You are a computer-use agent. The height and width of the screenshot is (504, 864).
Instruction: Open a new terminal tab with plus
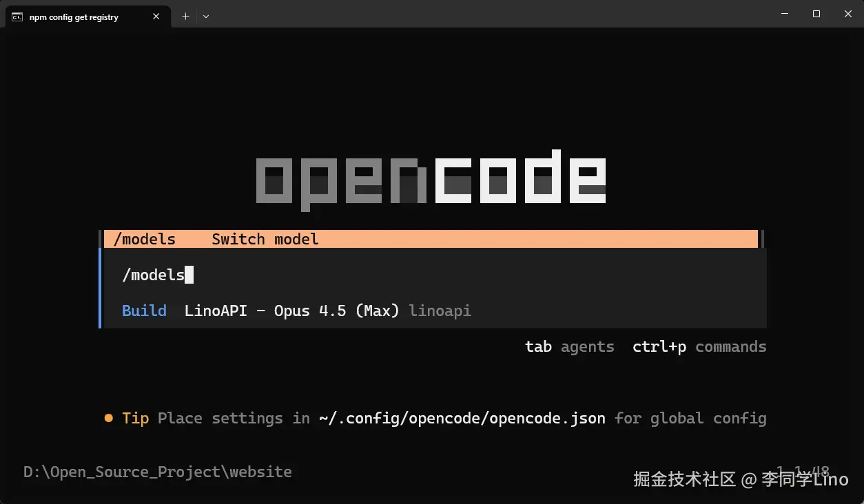point(185,17)
